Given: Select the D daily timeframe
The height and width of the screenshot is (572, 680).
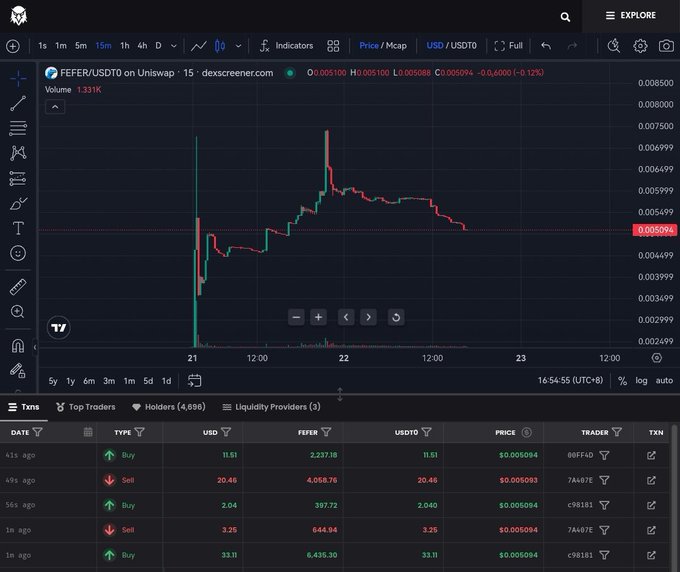Looking at the screenshot, I should coord(158,46).
